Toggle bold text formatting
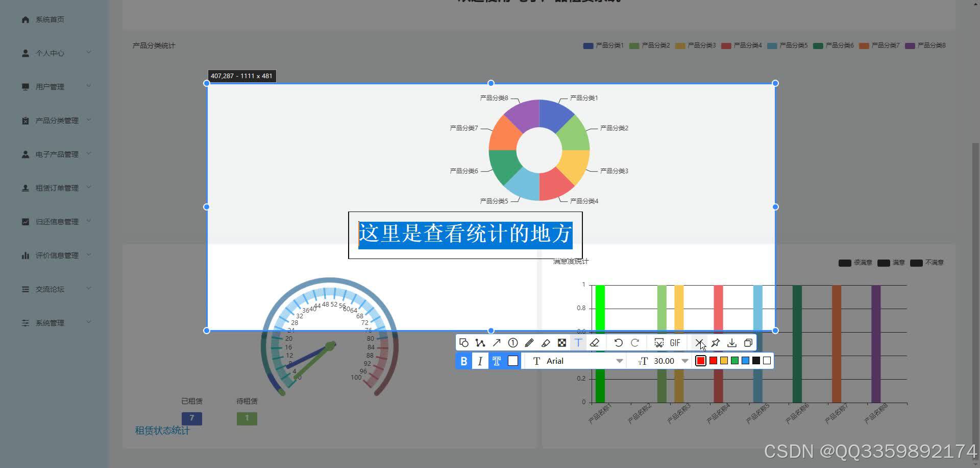Viewport: 980px width, 468px height. coord(463,361)
